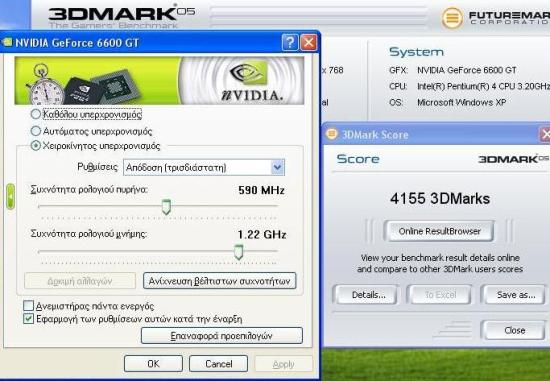Click the 1.22 GHz memory clock value
Screen dimensions: 550x381
pos(262,234)
